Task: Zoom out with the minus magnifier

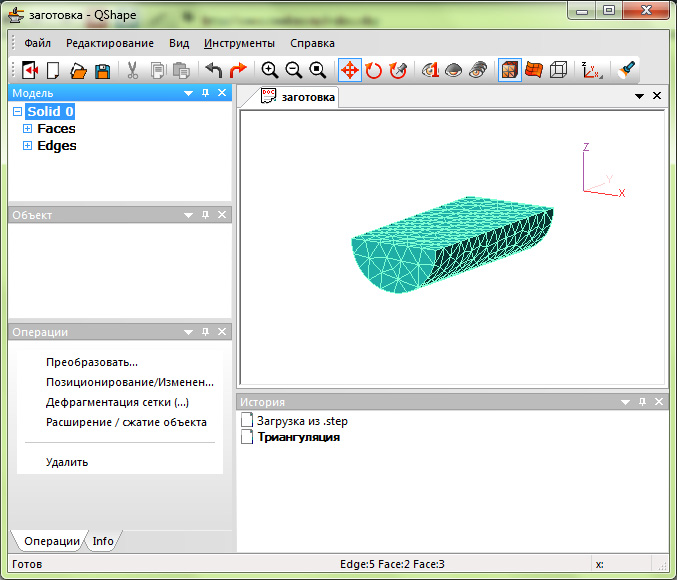Action: point(294,70)
